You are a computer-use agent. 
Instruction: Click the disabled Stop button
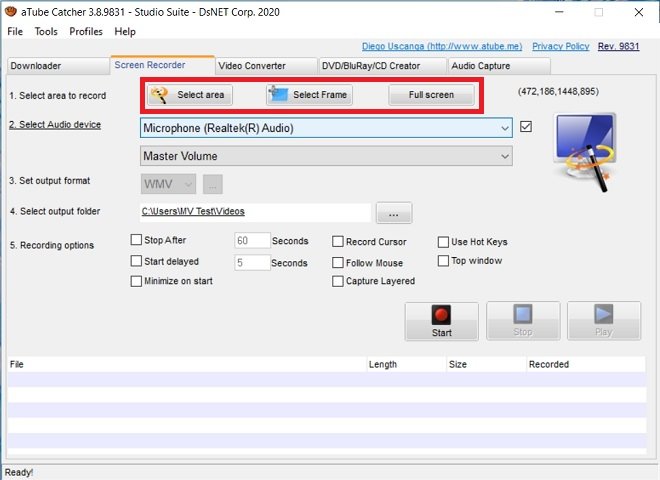coord(523,321)
